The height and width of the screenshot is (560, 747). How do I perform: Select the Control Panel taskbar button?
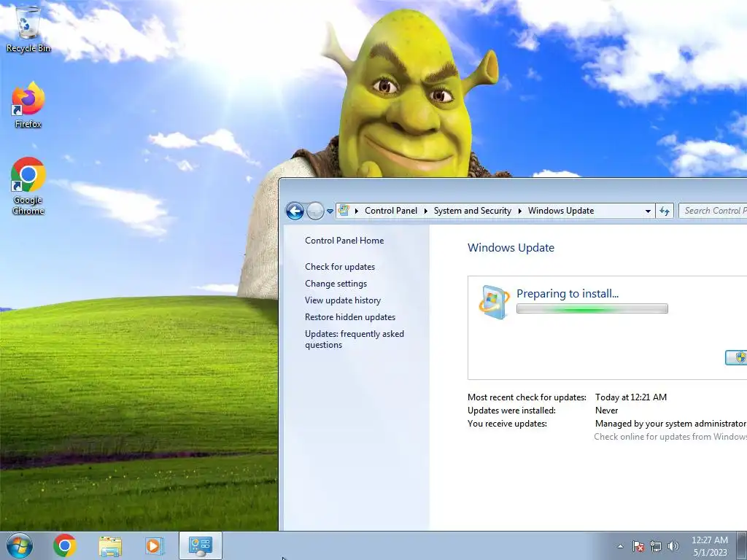click(x=201, y=545)
